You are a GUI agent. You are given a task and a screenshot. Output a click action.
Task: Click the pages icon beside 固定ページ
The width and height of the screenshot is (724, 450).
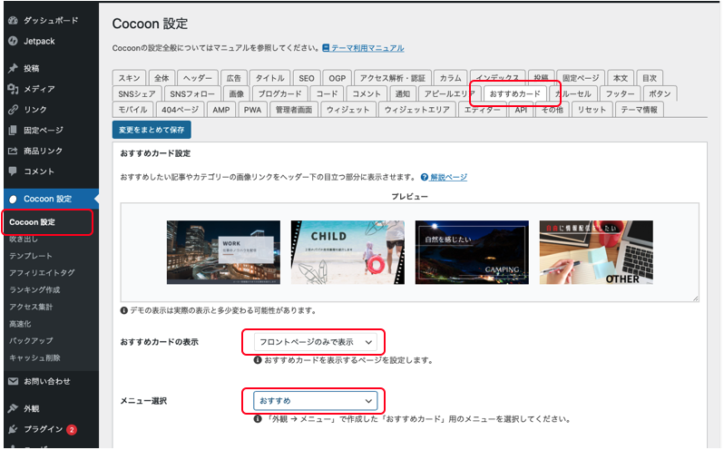click(13, 130)
